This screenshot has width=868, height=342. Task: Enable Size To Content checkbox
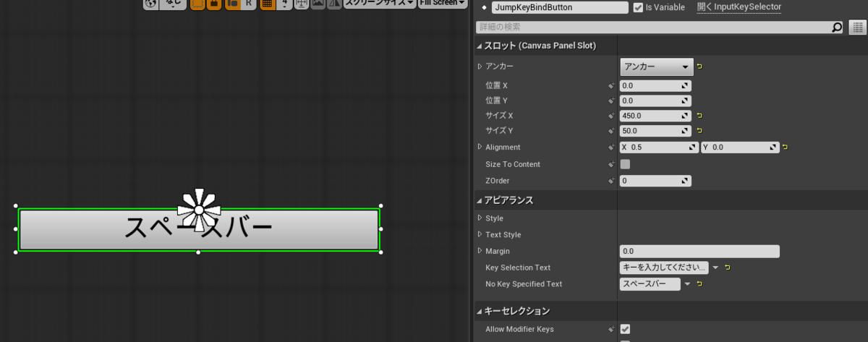click(625, 164)
